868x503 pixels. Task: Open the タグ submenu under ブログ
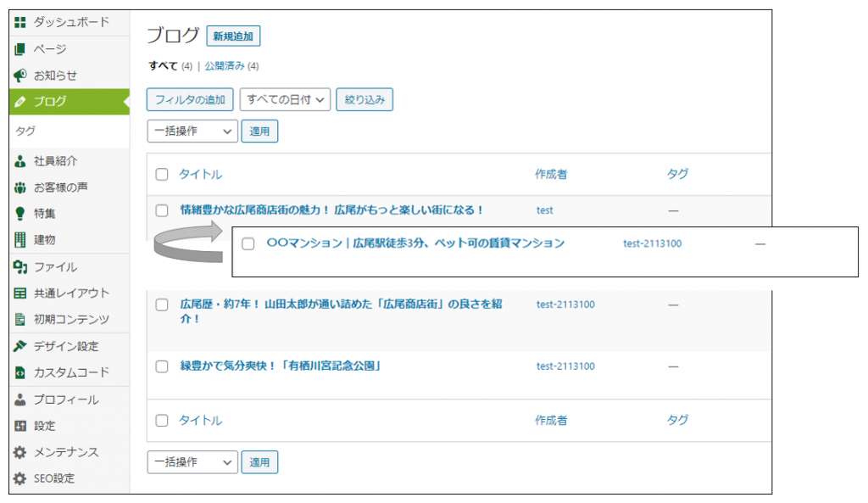[x=25, y=131]
